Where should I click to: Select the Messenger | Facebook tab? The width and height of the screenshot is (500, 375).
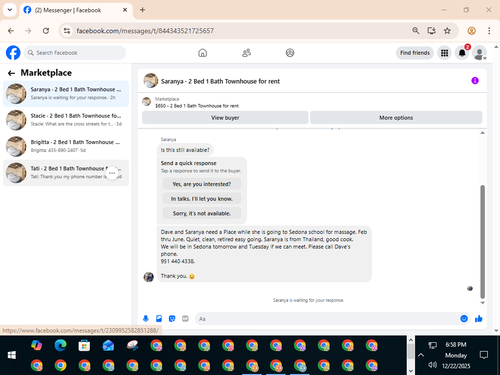point(76,10)
